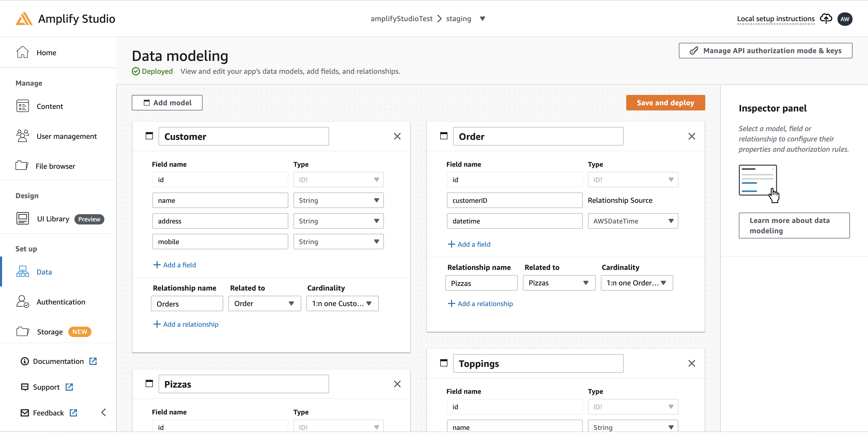Open Content in the sidebar
The image size is (868, 433).
pos(50,106)
